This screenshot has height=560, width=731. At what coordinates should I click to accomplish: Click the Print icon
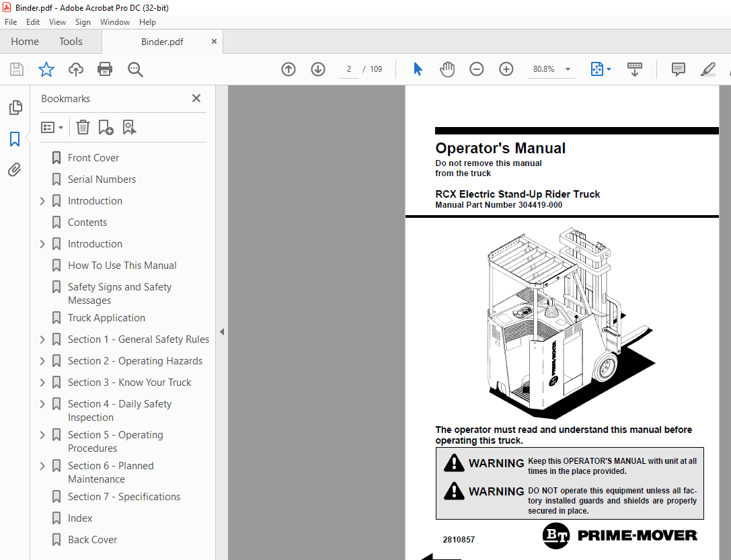pos(105,69)
